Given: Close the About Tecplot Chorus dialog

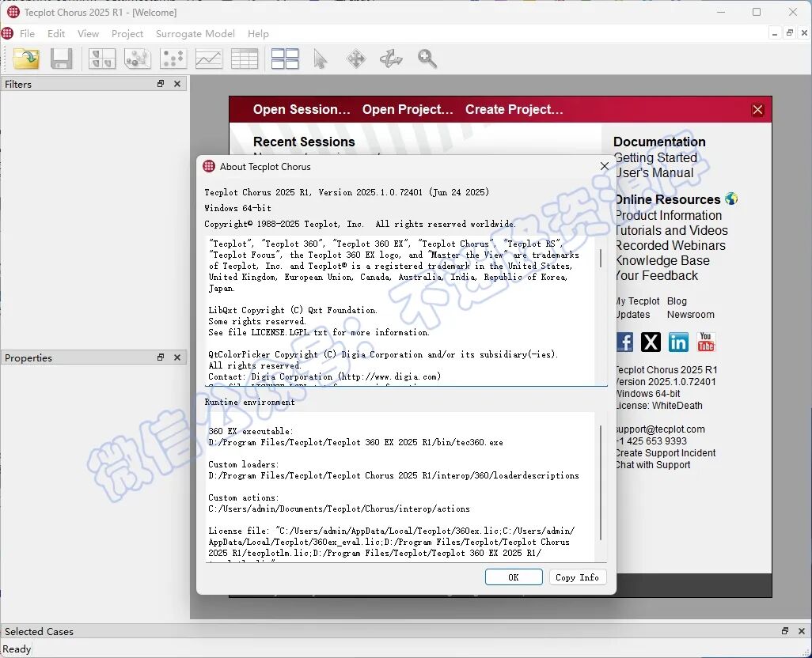Looking at the screenshot, I should 604,166.
